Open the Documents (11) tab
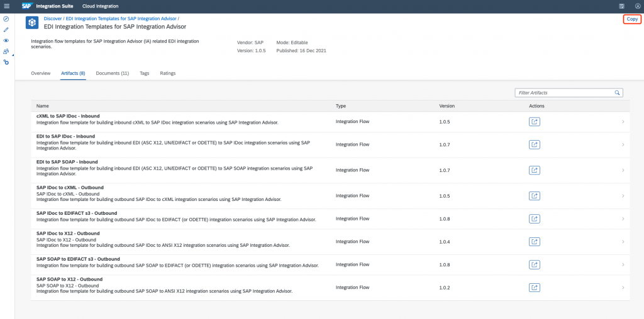Image resolution: width=644 pixels, height=319 pixels. pyautogui.click(x=113, y=73)
